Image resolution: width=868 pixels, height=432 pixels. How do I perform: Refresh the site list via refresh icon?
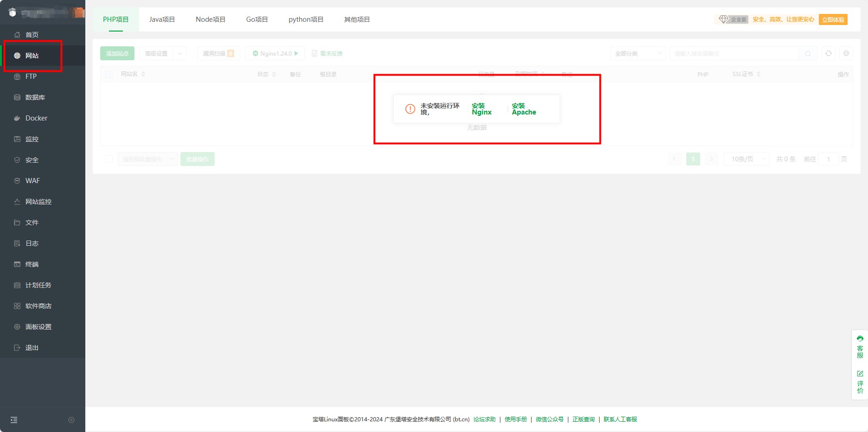coord(829,53)
